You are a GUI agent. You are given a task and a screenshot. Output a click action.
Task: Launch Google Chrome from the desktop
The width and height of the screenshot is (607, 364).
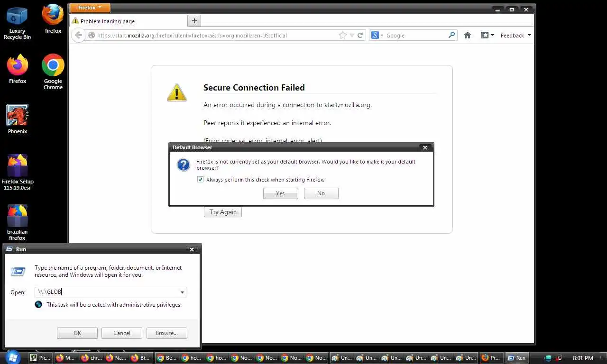coord(53,72)
